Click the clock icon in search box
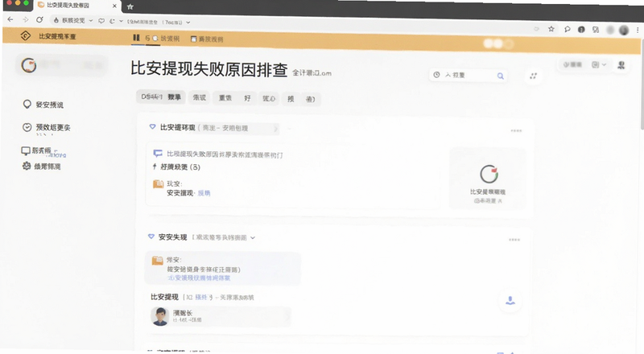Viewport: 644px width, 354px height. 436,75
